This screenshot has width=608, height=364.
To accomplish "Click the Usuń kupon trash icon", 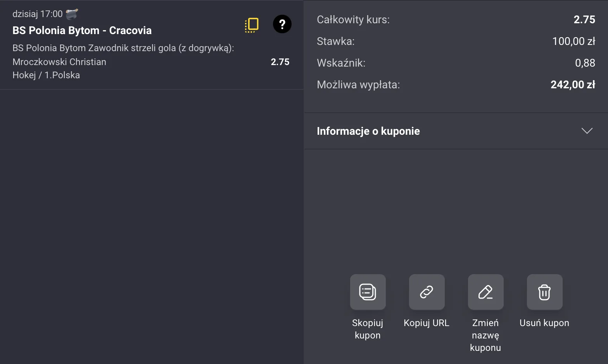I will (x=544, y=292).
